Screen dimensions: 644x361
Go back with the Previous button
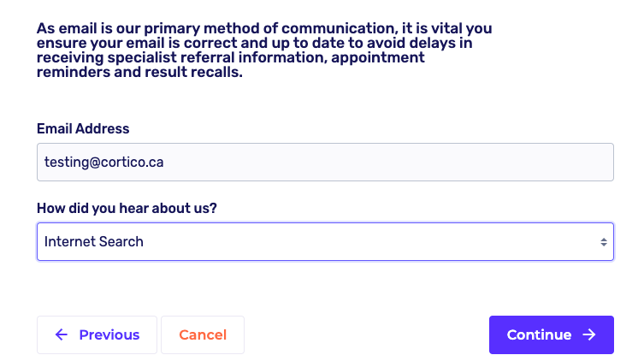point(97,335)
